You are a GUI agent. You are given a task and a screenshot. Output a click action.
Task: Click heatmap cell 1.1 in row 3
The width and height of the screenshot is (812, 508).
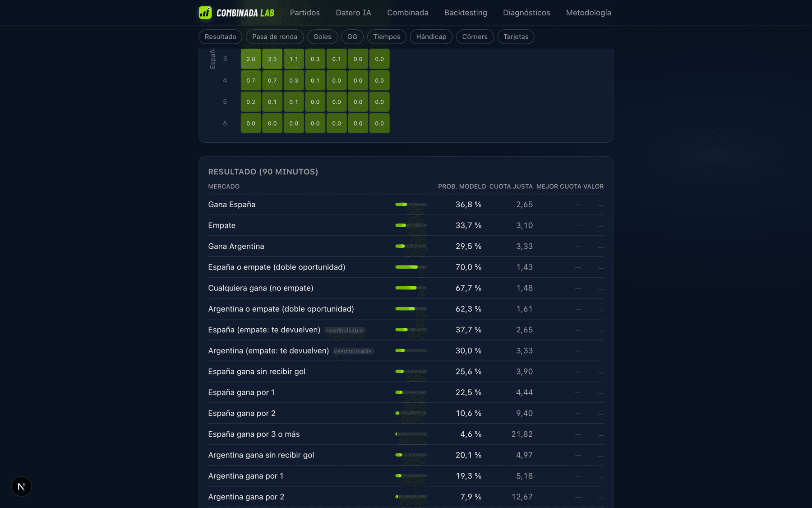click(x=294, y=59)
